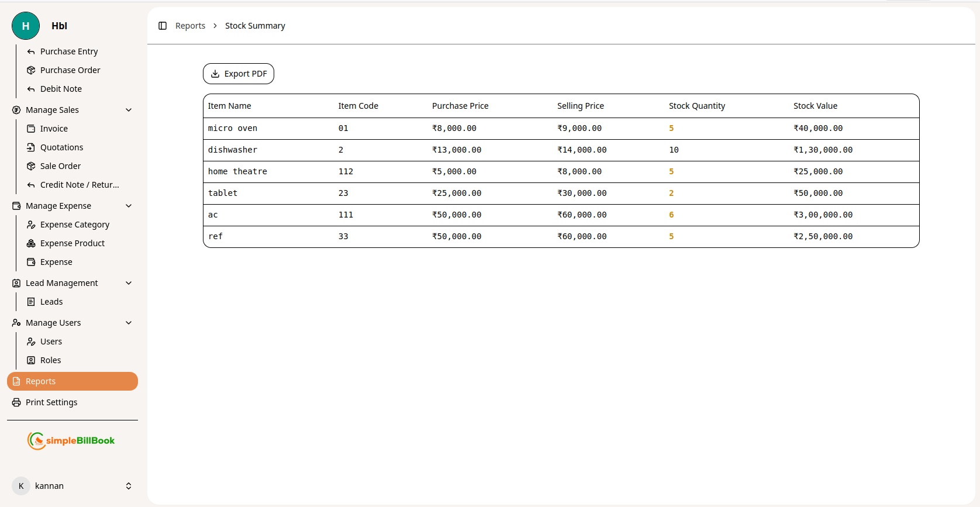Click the Print Settings printer icon

tap(16, 402)
